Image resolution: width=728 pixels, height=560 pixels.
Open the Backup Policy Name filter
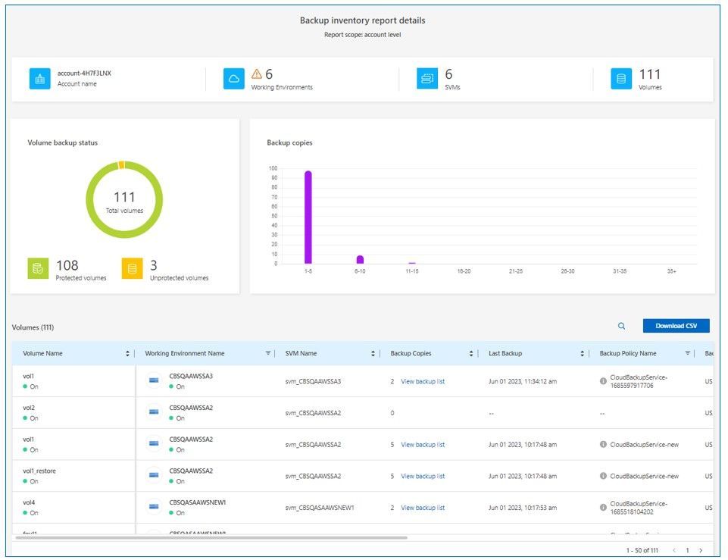coord(688,354)
